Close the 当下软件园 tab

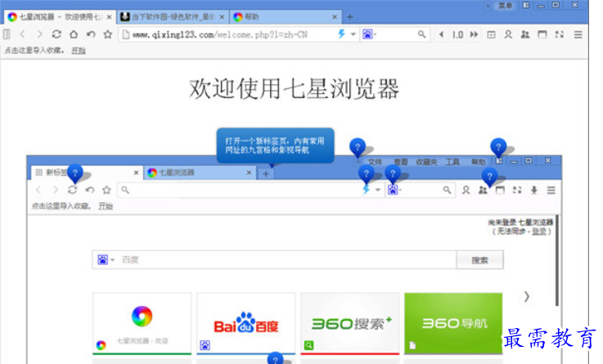tap(222, 17)
